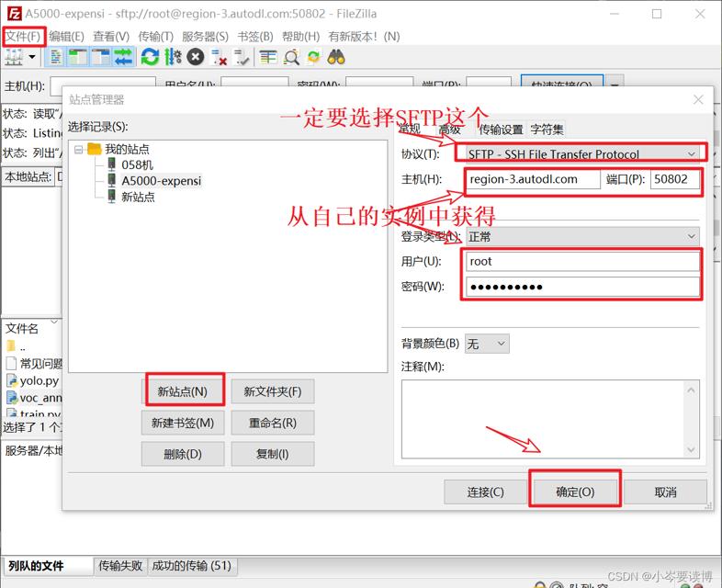Image resolution: width=722 pixels, height=588 pixels.
Task: Open the 登录类型 dropdown showing 正常
Action: [583, 237]
